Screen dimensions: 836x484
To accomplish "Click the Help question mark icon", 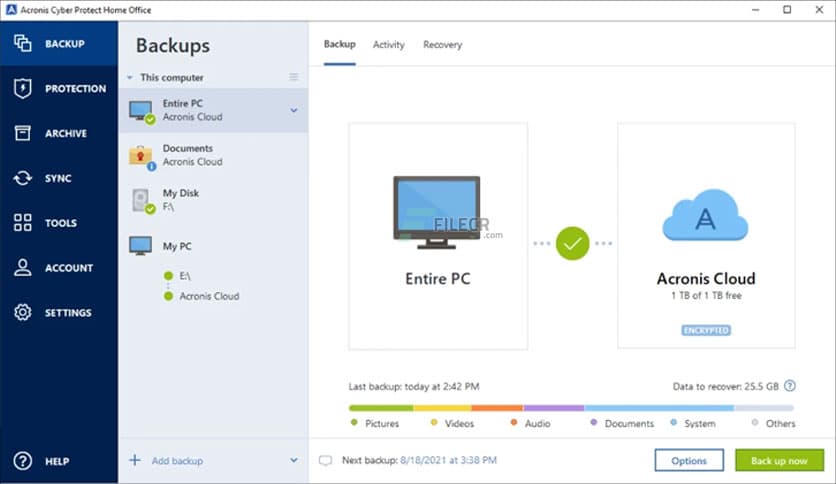I will pos(22,461).
